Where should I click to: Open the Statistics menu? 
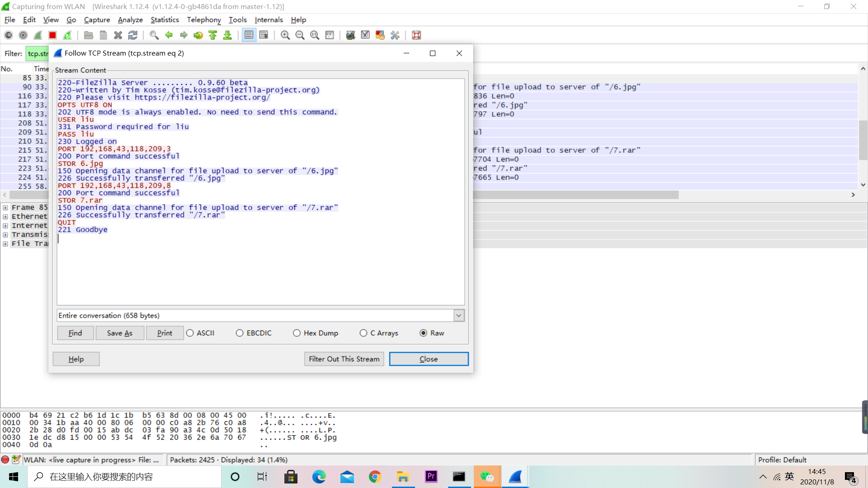pos(165,20)
